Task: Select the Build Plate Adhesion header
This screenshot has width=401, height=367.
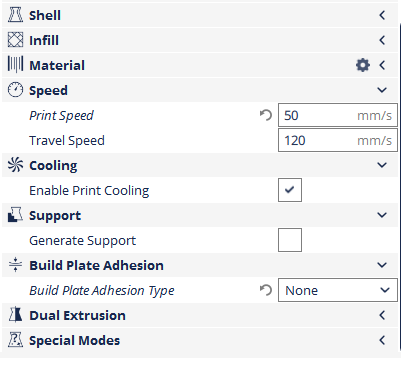Action: (x=200, y=265)
